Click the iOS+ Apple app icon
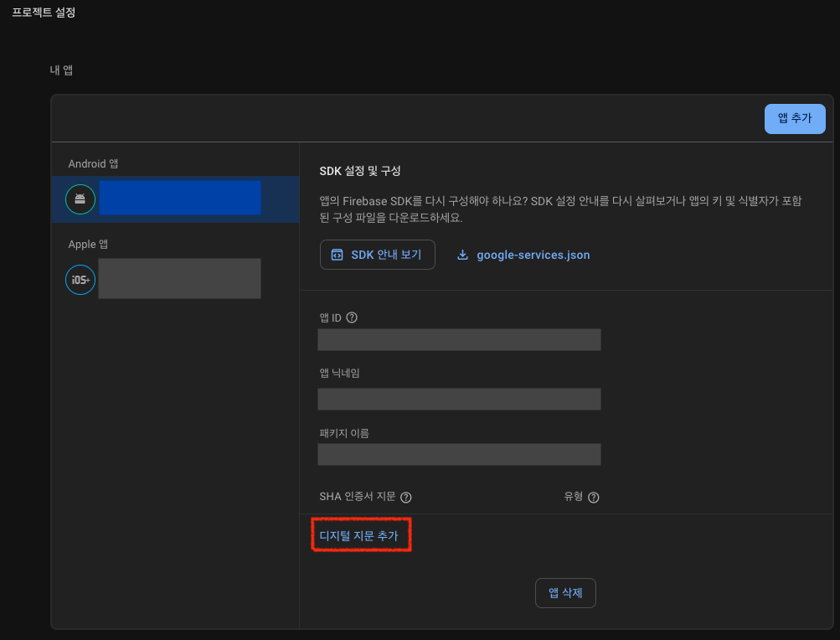Viewport: 840px width, 640px height. tap(80, 279)
